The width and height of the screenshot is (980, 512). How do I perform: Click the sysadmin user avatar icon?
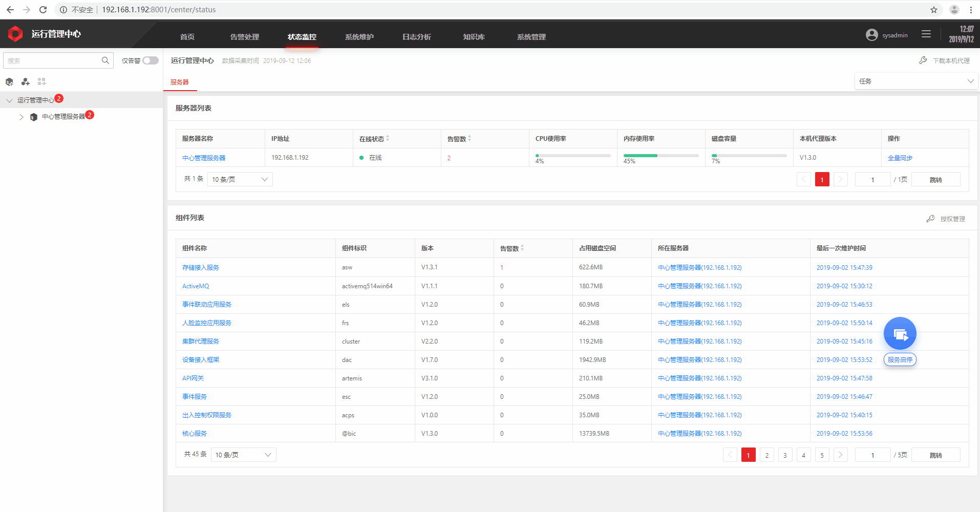[872, 35]
